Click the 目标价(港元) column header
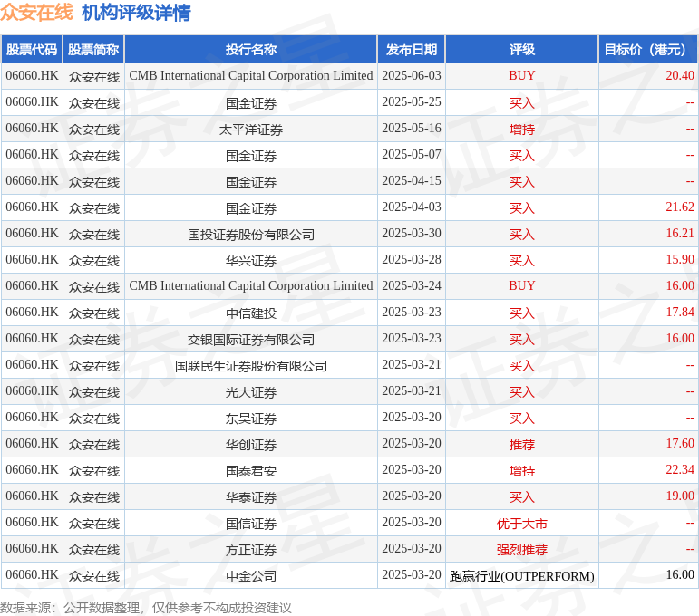Viewport: 699px width, 616px height. coord(648,50)
